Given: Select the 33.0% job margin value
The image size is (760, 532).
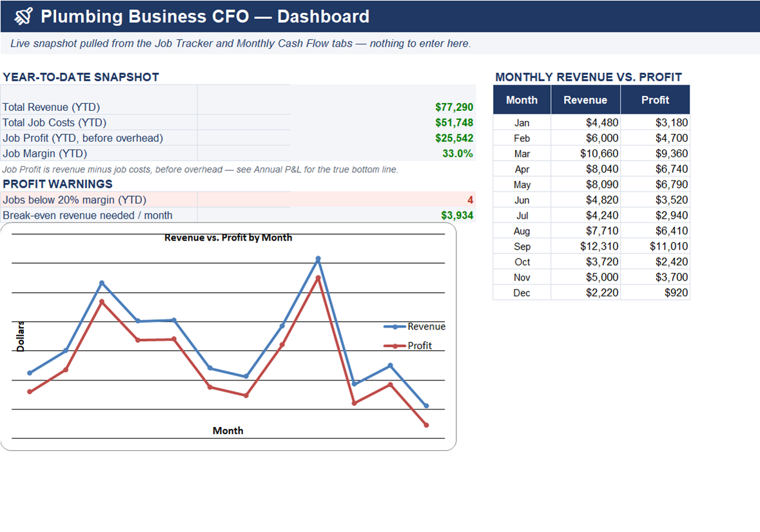Looking at the screenshot, I should 458,153.
